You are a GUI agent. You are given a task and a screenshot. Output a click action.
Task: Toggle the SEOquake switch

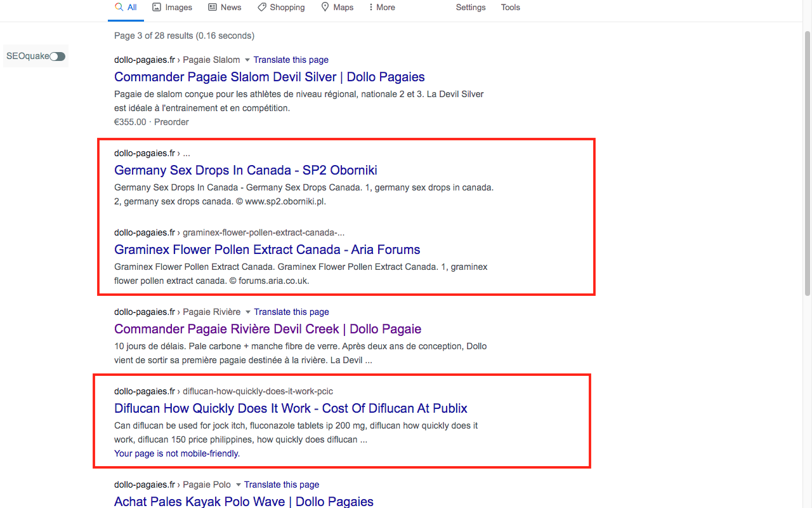click(58, 57)
